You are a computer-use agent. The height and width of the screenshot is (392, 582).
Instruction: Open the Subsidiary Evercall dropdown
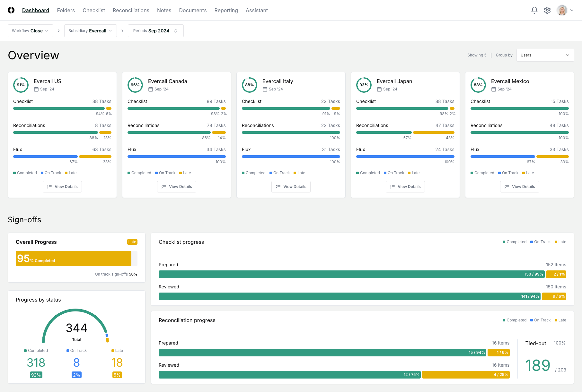coord(90,31)
